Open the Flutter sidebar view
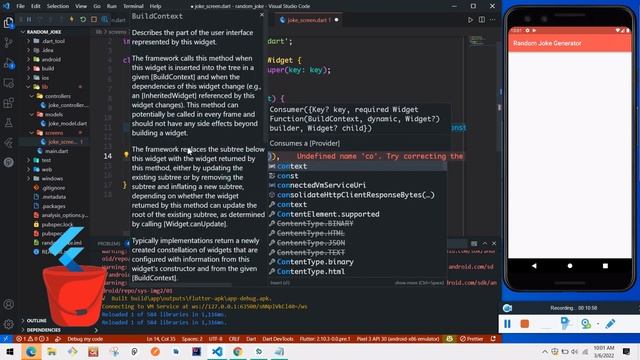 8,142
